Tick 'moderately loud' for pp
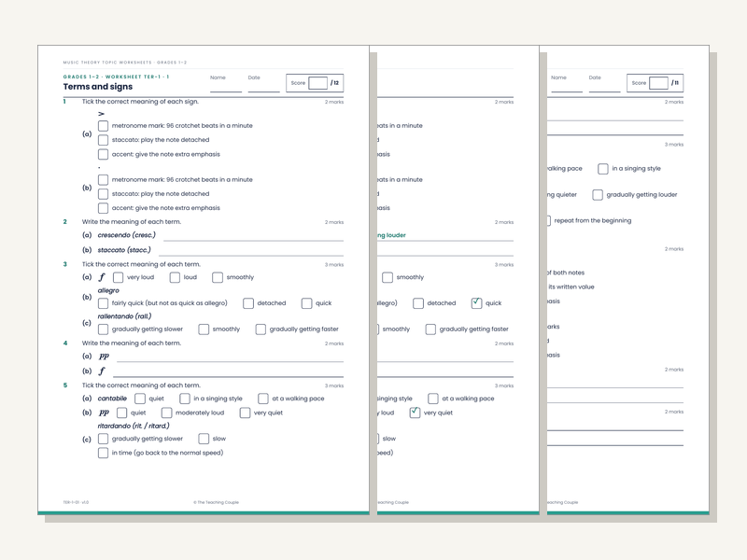The height and width of the screenshot is (560, 747). coord(166,413)
